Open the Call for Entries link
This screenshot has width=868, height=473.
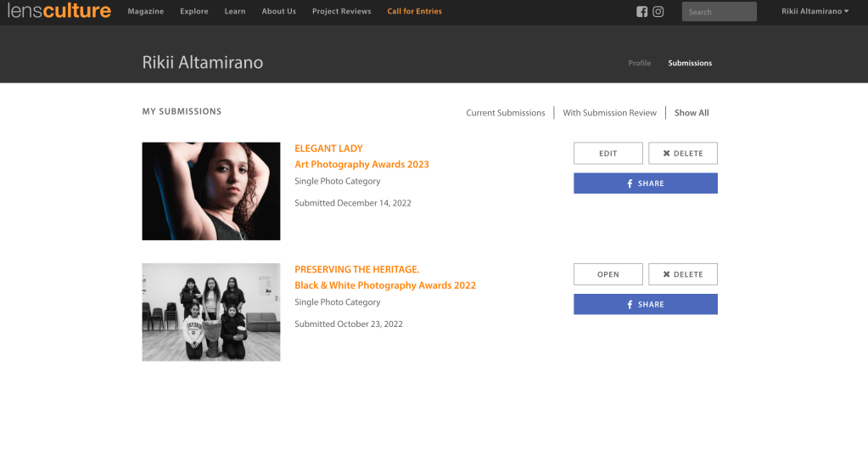414,12
